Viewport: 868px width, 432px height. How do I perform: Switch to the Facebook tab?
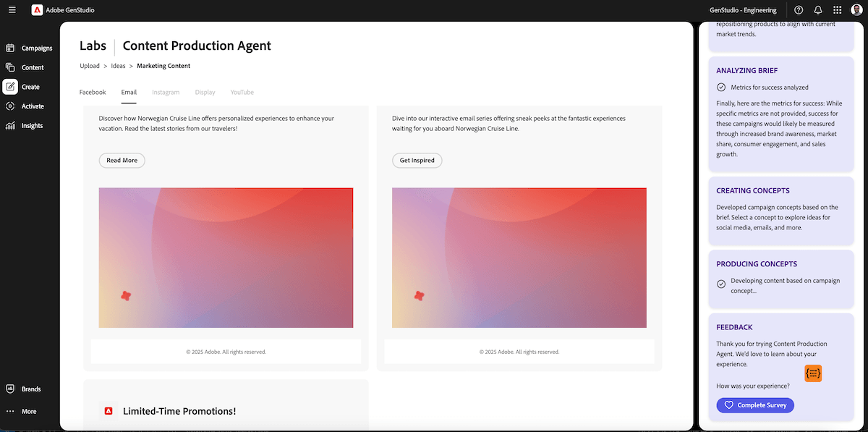(93, 93)
